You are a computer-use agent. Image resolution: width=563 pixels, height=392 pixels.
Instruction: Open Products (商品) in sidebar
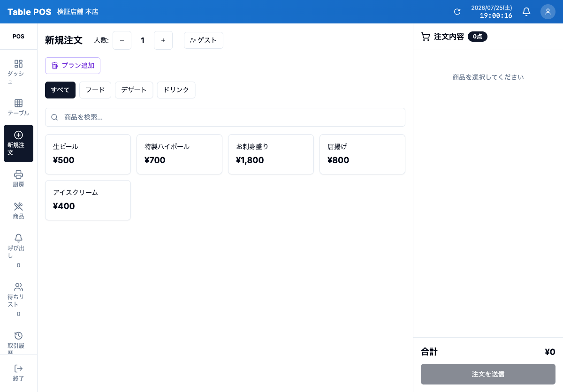pos(18,211)
